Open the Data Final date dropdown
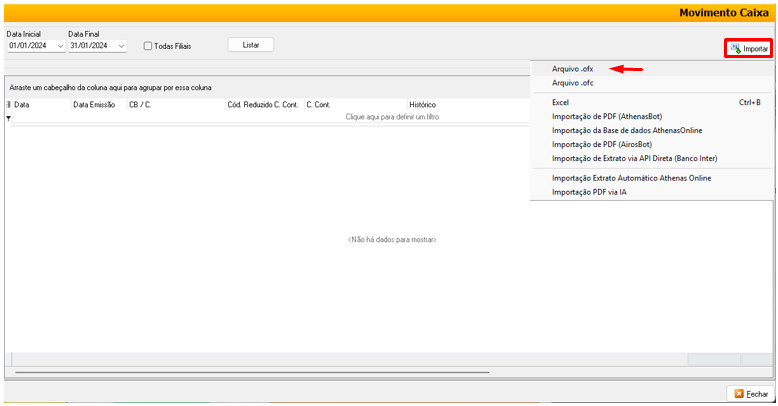The image size is (778, 406). [x=121, y=46]
